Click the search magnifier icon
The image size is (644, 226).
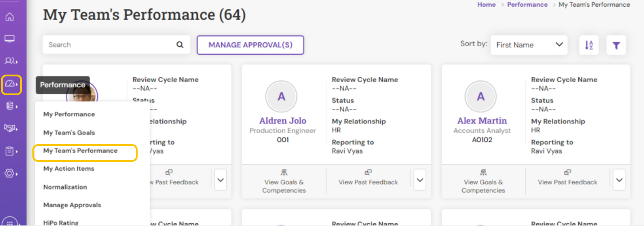[x=180, y=44]
